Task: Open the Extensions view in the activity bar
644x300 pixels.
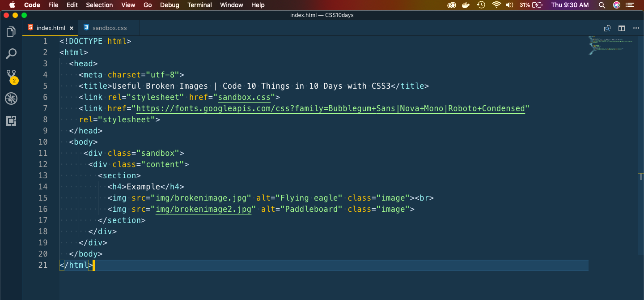Action: click(11, 120)
